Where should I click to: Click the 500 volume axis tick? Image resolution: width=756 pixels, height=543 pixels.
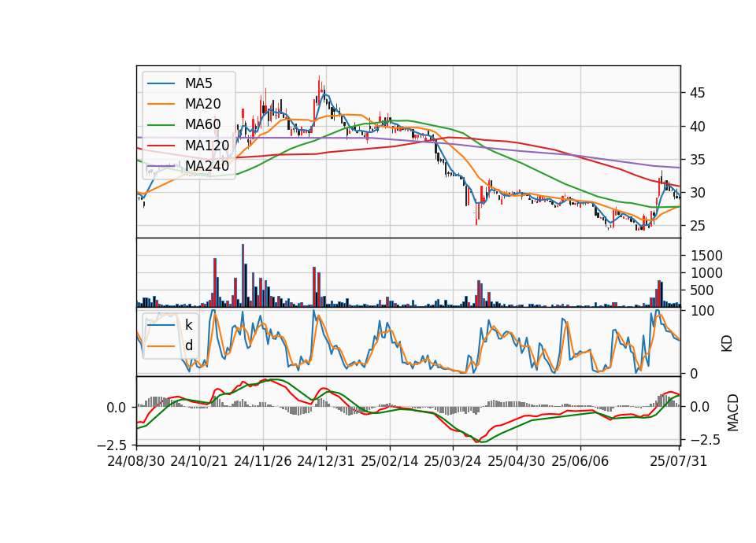pos(702,290)
